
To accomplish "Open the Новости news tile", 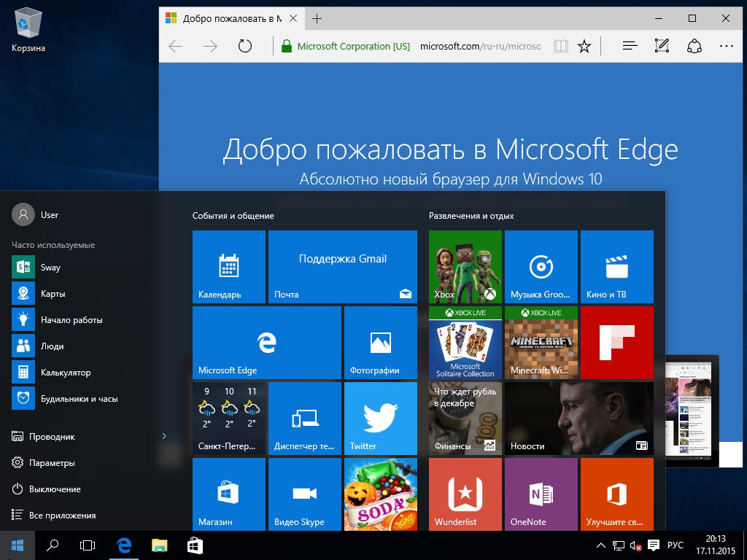I will (578, 418).
